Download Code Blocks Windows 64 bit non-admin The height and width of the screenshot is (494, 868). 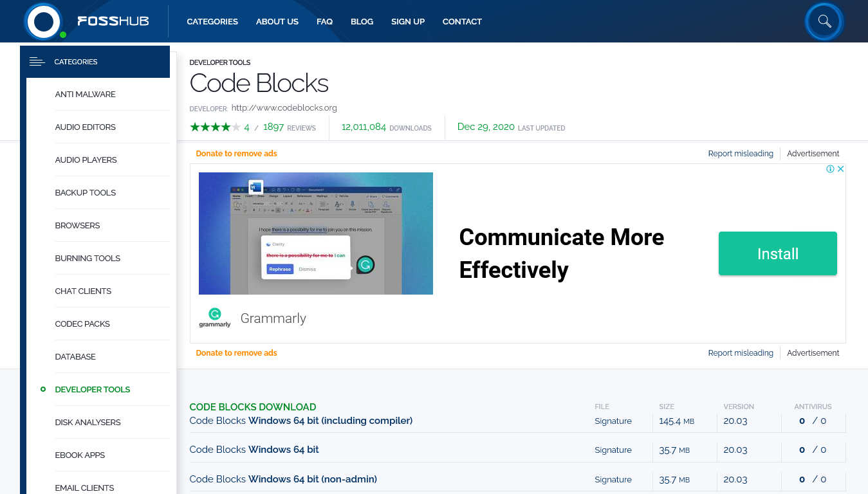[283, 479]
